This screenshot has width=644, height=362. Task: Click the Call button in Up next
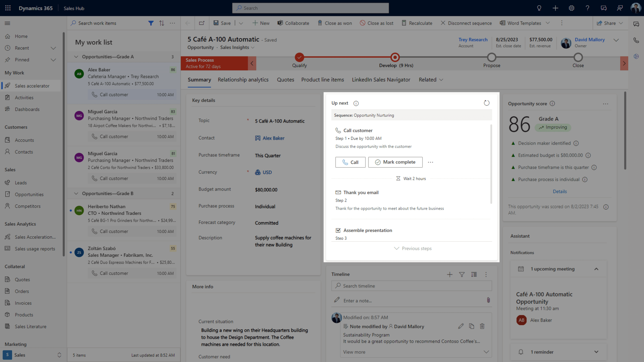350,162
